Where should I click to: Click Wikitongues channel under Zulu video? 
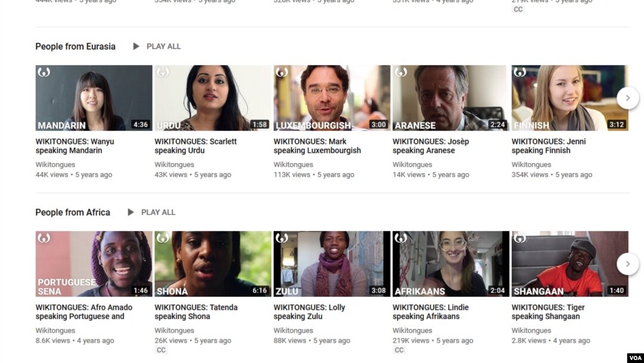293,331
